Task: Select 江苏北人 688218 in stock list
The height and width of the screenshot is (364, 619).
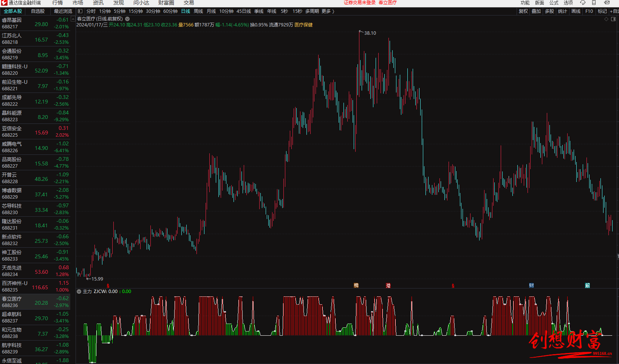Action: point(35,39)
